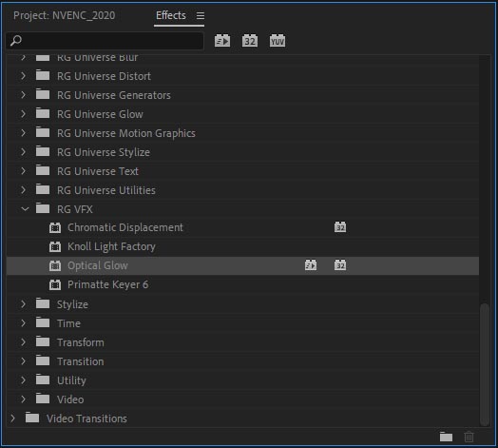Image resolution: width=498 pixels, height=448 pixels.
Task: Switch to the Project: NVENC_2020 tab
Action: [x=65, y=15]
